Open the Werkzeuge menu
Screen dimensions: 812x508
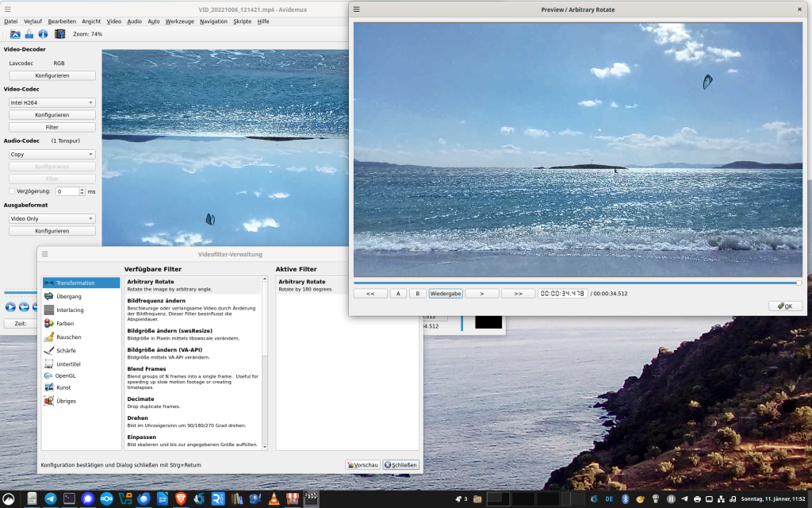pyautogui.click(x=179, y=21)
